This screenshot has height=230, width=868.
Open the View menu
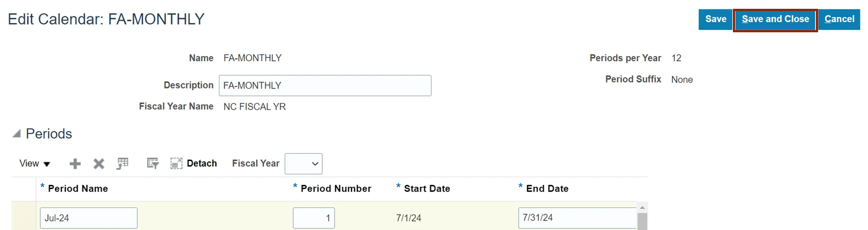pyautogui.click(x=34, y=163)
